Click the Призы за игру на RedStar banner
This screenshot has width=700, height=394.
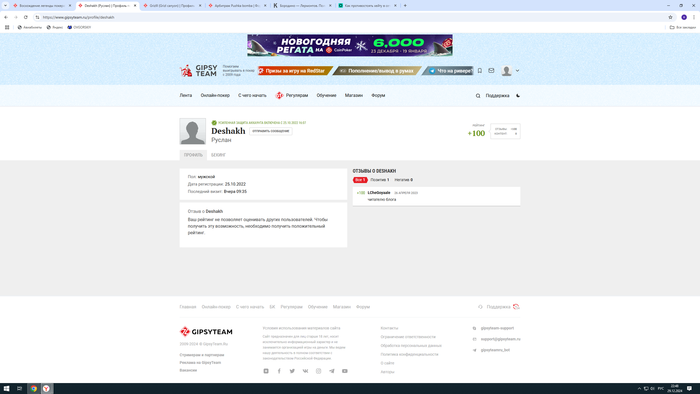295,71
